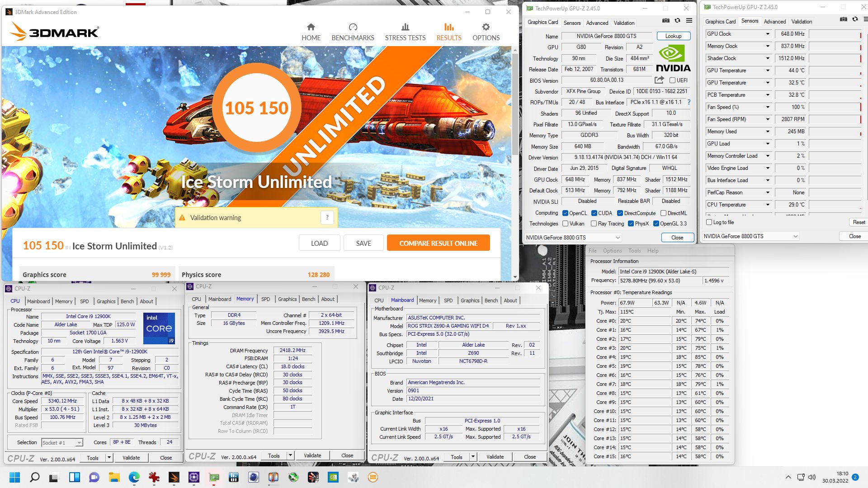Screen dimensions: 868x488
Task: Open hamburger menu in left GPU-Z window
Action: pyautogui.click(x=689, y=20)
